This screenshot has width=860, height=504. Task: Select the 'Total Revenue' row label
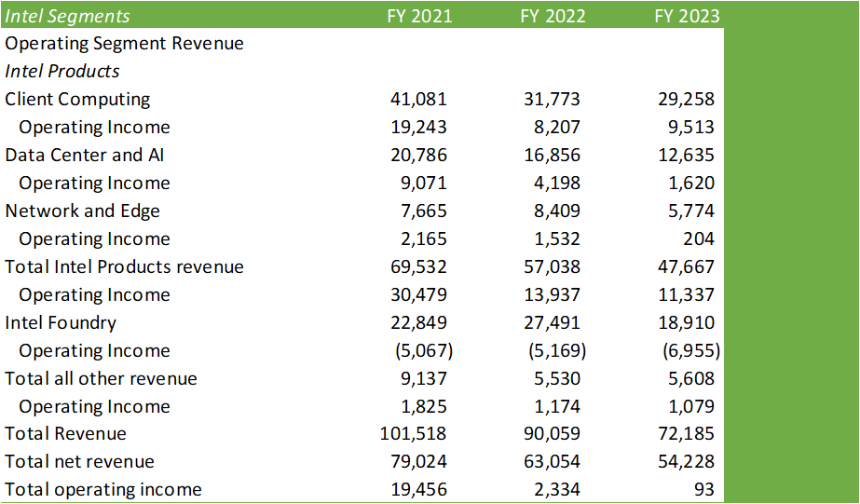65,434
